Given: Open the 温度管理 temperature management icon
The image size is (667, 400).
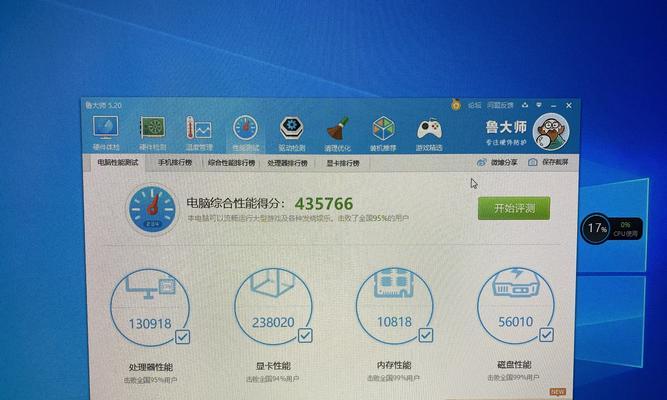Looking at the screenshot, I should (x=198, y=128).
